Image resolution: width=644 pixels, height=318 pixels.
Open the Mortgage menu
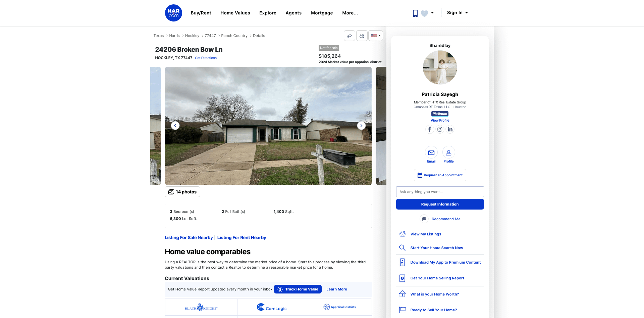point(322,13)
